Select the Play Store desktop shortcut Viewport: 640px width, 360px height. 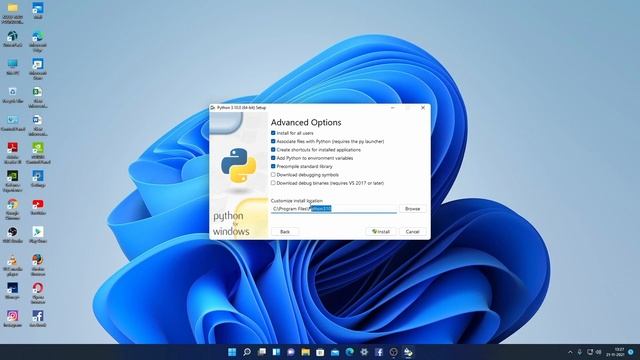click(38, 235)
